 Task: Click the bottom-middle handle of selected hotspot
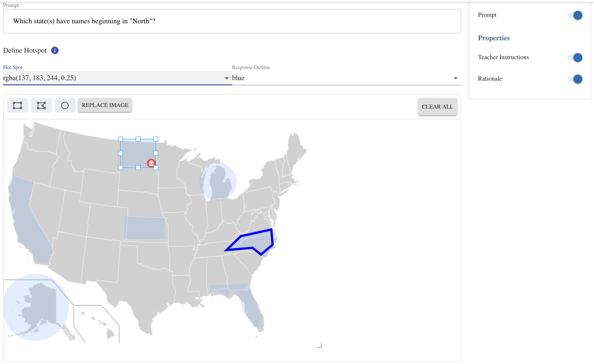(138, 168)
